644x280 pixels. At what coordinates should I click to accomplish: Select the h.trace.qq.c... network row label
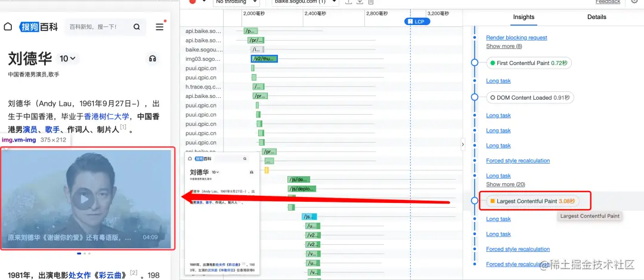click(x=203, y=87)
